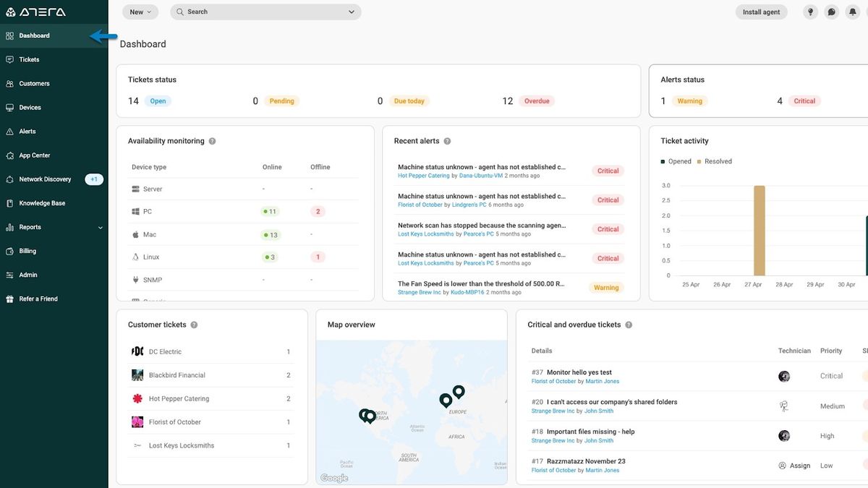Image resolution: width=868 pixels, height=488 pixels.
Task: Toggle the Resolved series in Ticket activity legend
Action: (715, 161)
